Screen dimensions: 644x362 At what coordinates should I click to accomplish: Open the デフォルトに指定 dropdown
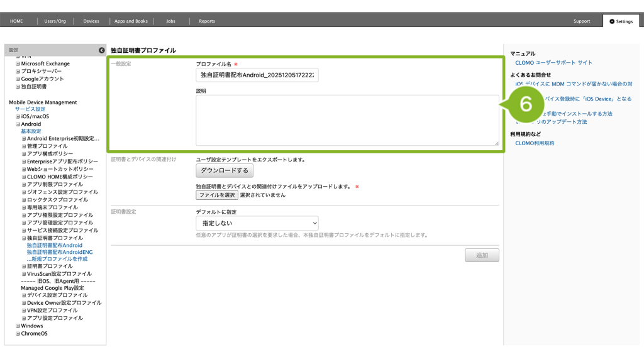pos(257,223)
